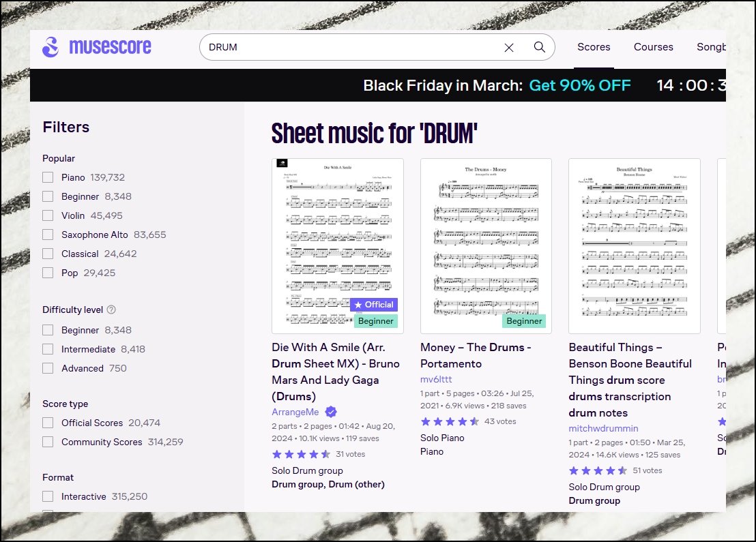
Task: Enable the Interactive format checkbox
Action: tap(48, 496)
